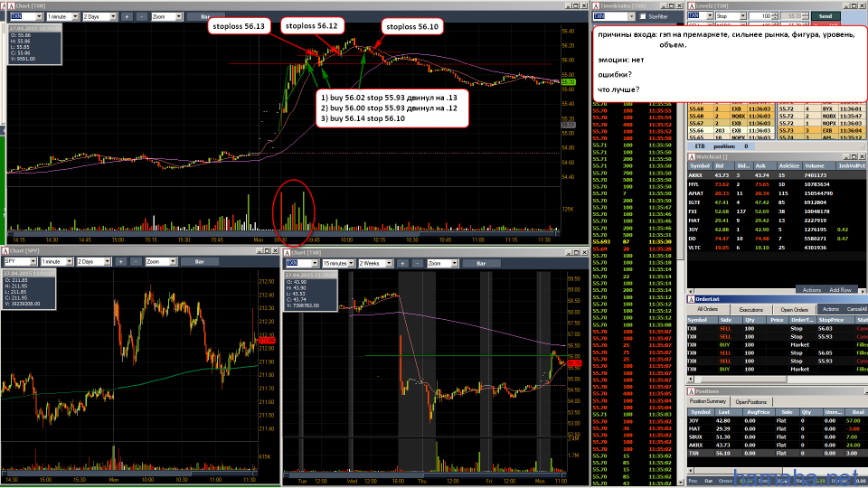This screenshot has width=868, height=488.
Task: Click the app logo icon of Time&Sales window
Action: point(596,5)
